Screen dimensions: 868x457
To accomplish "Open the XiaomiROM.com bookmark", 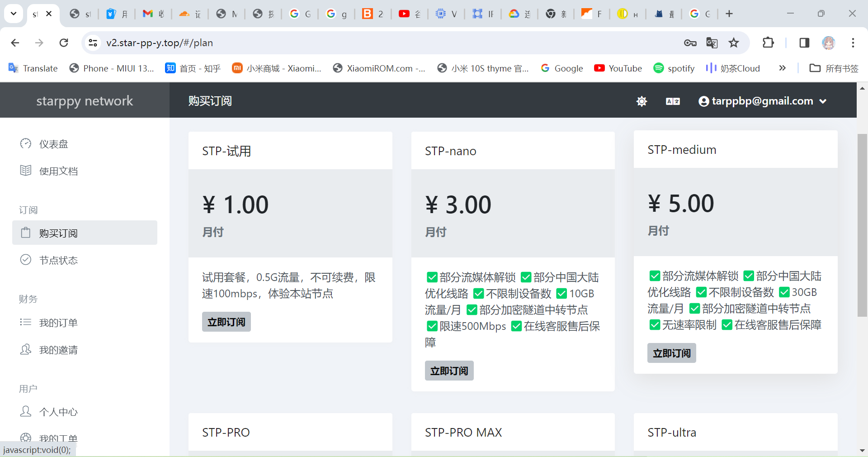I will (x=379, y=68).
